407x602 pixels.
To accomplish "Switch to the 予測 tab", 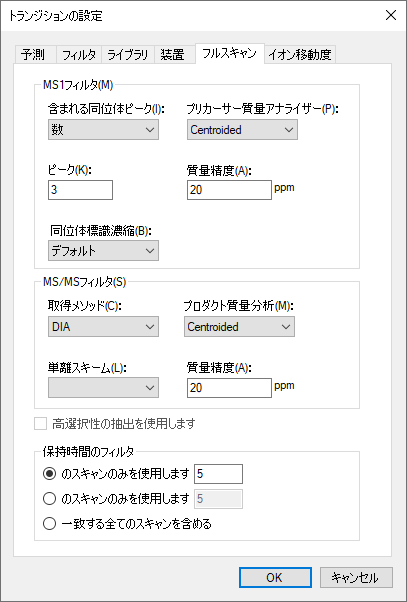I will click(35, 55).
